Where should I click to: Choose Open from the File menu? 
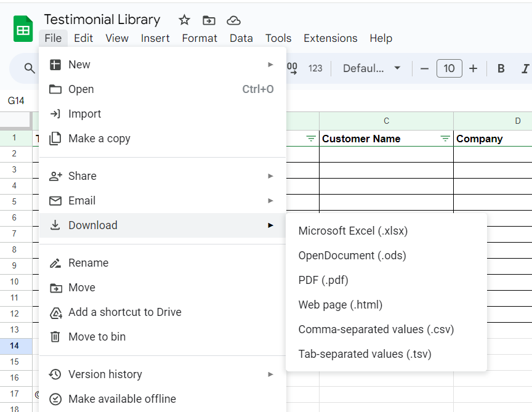pyautogui.click(x=163, y=89)
